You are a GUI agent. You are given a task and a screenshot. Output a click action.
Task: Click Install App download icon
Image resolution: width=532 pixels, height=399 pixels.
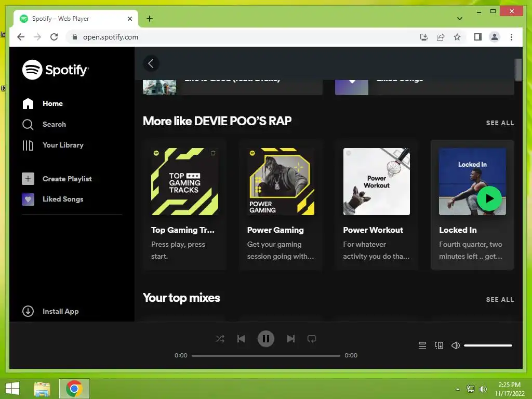(x=28, y=311)
